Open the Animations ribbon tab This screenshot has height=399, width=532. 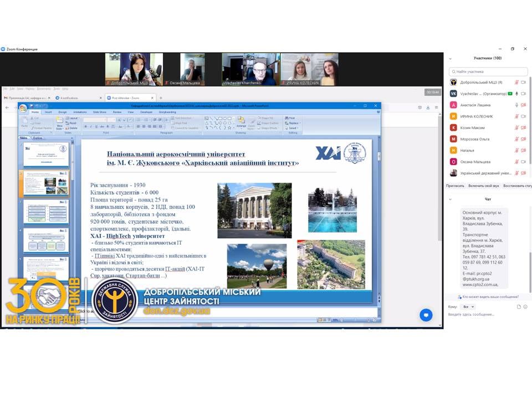click(80, 112)
